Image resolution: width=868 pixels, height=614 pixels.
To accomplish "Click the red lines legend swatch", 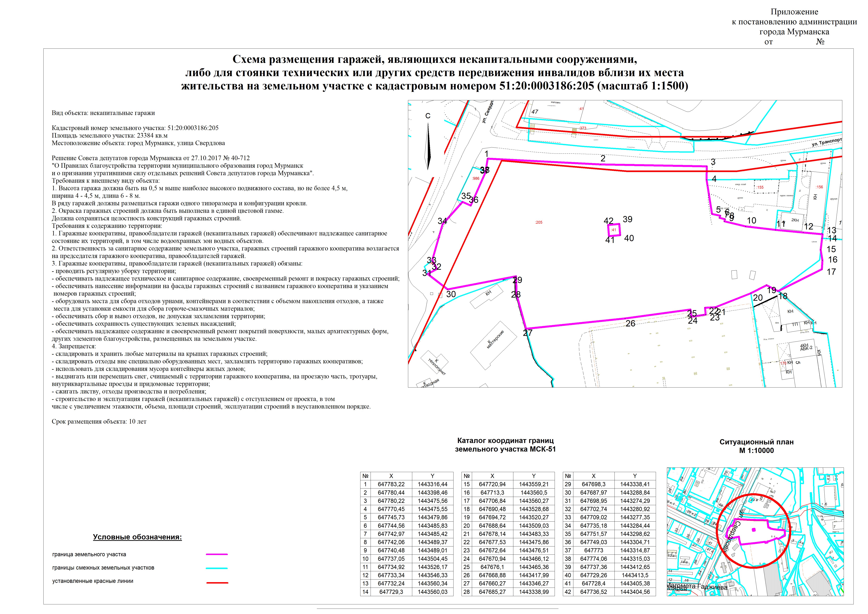I will point(217,583).
